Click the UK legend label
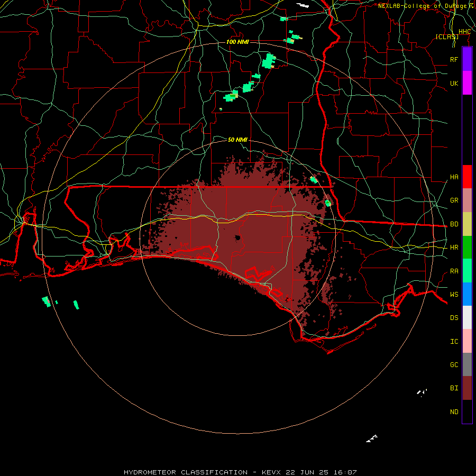Viewport: 476px width, 476px height. pyautogui.click(x=454, y=83)
